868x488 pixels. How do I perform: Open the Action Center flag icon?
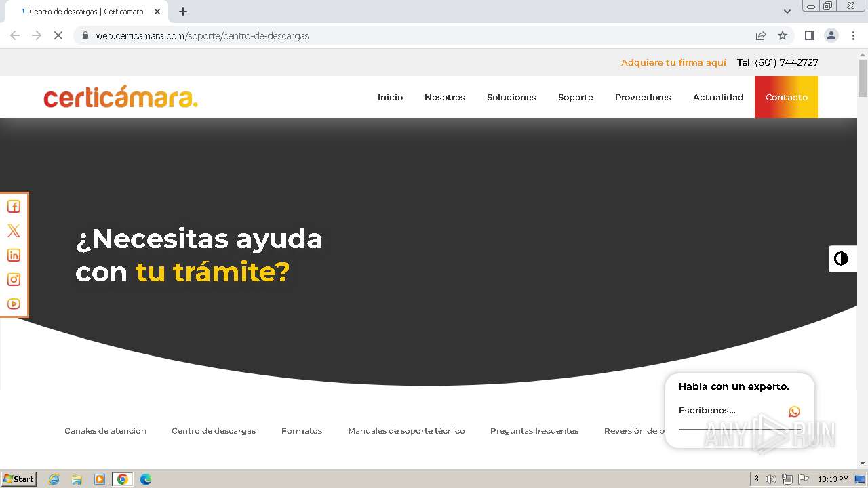click(x=804, y=479)
